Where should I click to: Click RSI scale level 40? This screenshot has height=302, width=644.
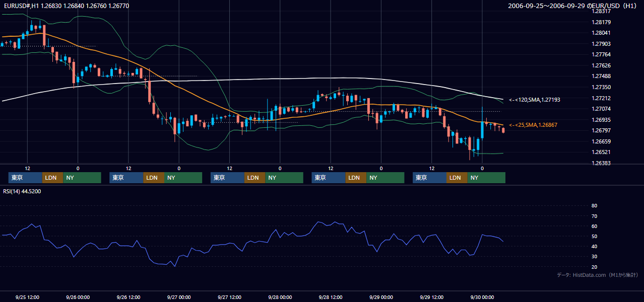click(594, 246)
